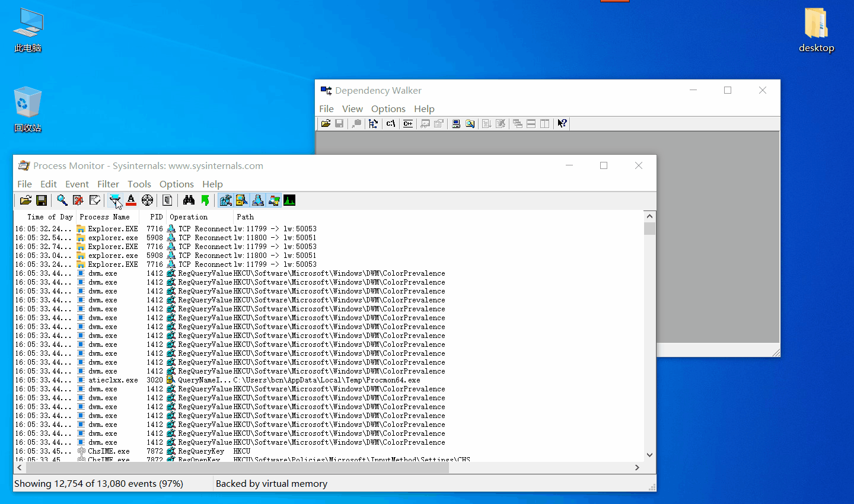Open the Event menu in Process Monitor

pos(77,184)
